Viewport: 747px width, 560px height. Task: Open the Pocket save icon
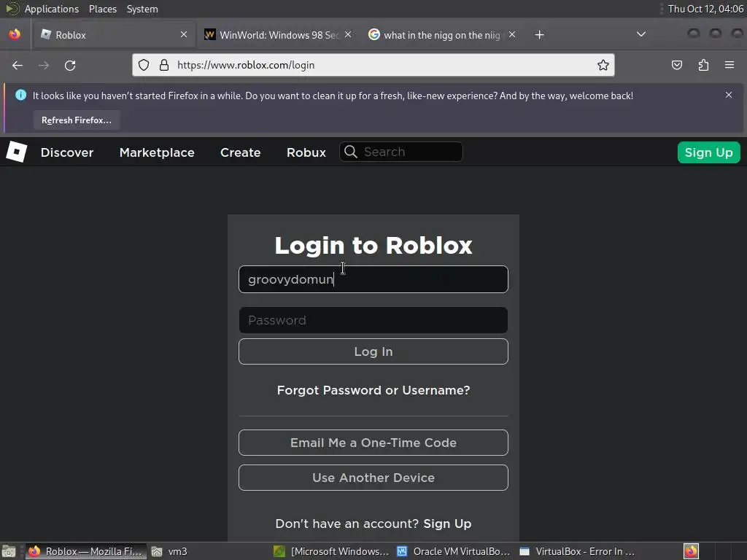(x=676, y=65)
